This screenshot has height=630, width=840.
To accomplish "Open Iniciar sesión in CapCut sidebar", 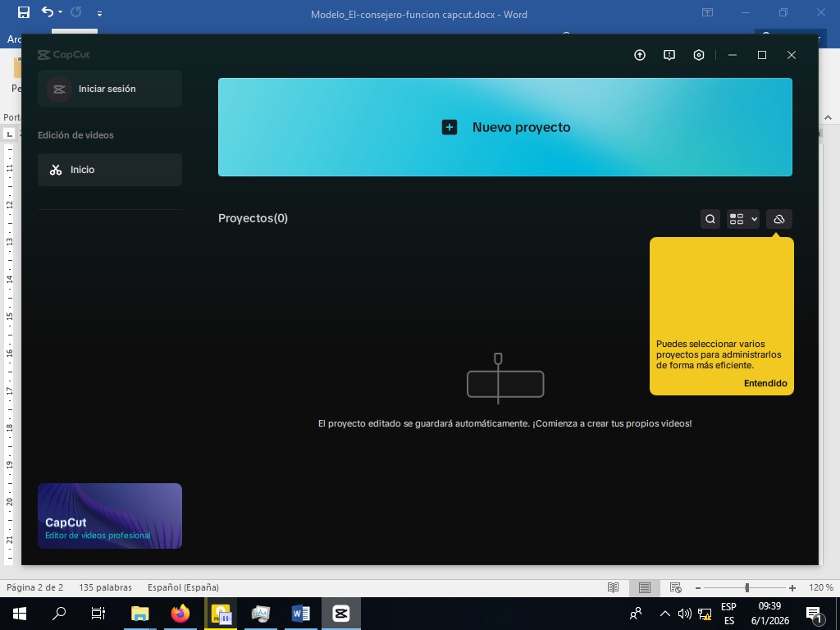I will [x=110, y=89].
